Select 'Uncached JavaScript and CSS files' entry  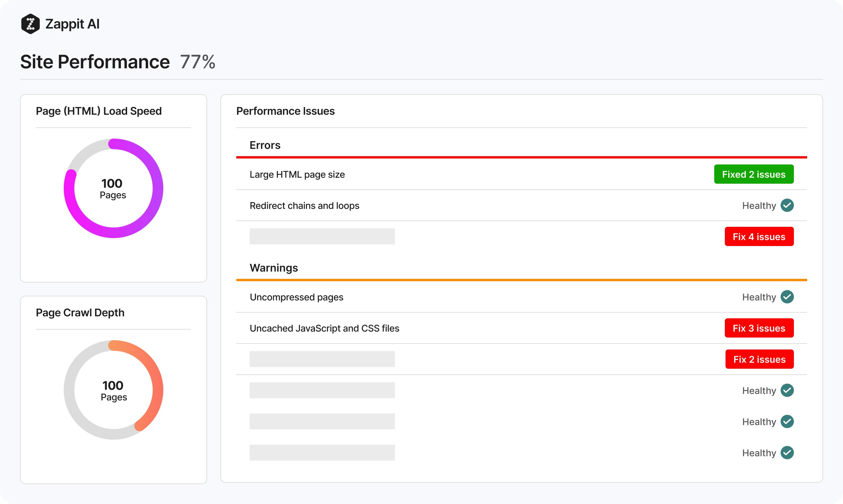pyautogui.click(x=324, y=328)
